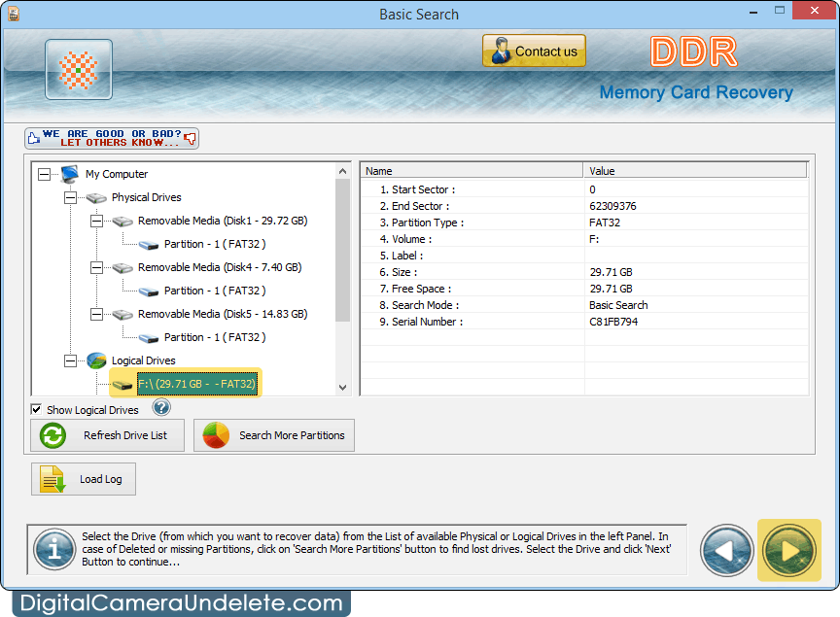Click Volume value F:
Screen dimensions: 840x617
coord(594,239)
